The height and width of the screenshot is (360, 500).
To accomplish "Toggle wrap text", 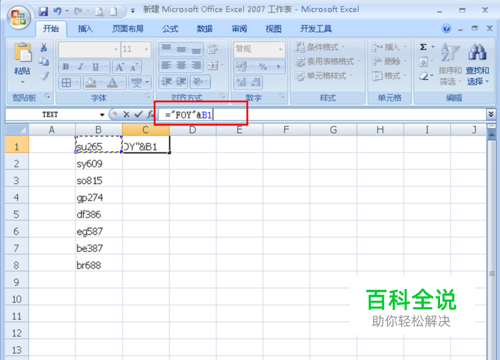I will click(x=213, y=49).
